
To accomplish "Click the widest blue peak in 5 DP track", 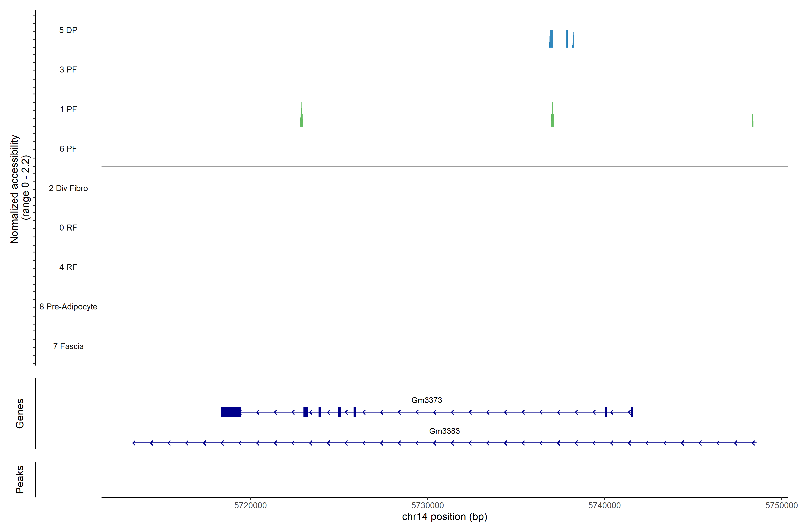I will click(551, 39).
